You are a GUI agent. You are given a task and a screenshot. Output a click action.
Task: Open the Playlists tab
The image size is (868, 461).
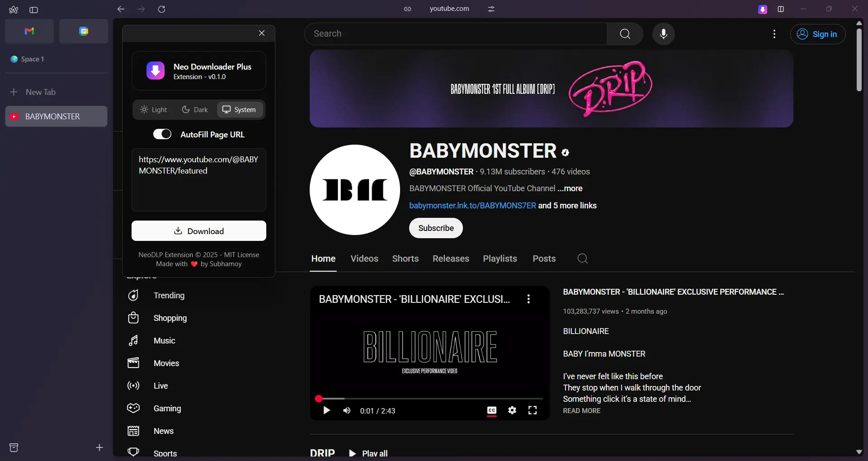point(500,259)
